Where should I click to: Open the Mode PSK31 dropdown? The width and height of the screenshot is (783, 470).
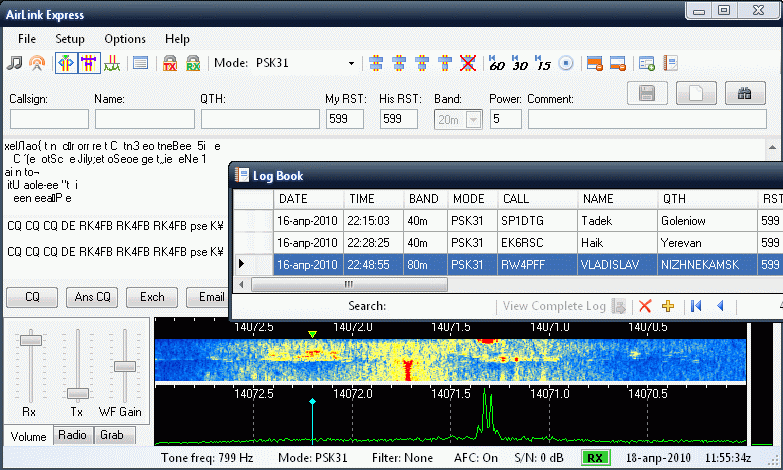pos(351,63)
